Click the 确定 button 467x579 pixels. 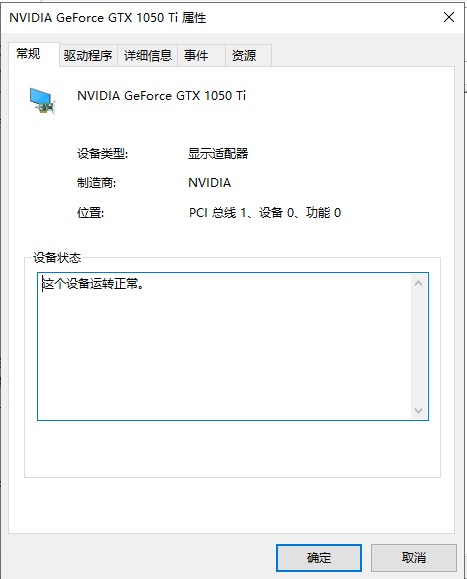[x=319, y=558]
